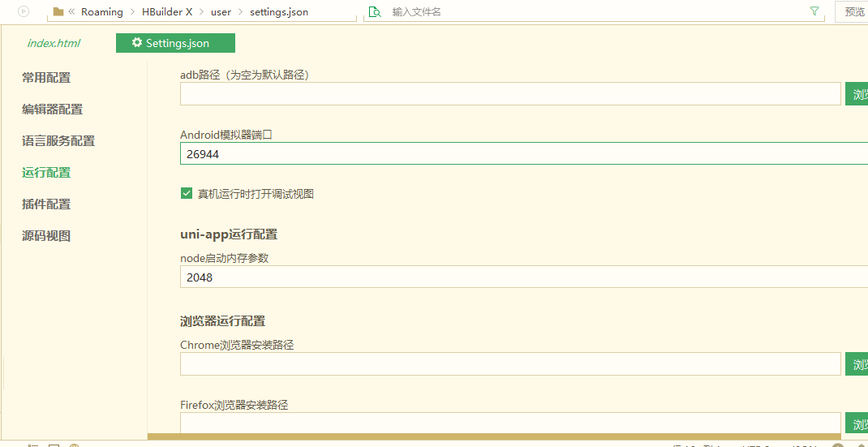Click the file search magnifier icon
This screenshot has height=447, width=868.
click(376, 11)
